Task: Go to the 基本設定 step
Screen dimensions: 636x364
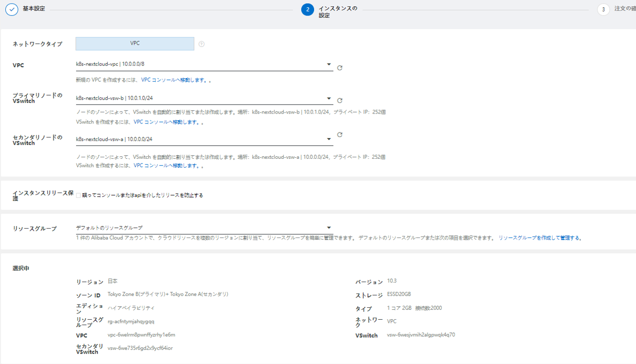Action: point(34,9)
